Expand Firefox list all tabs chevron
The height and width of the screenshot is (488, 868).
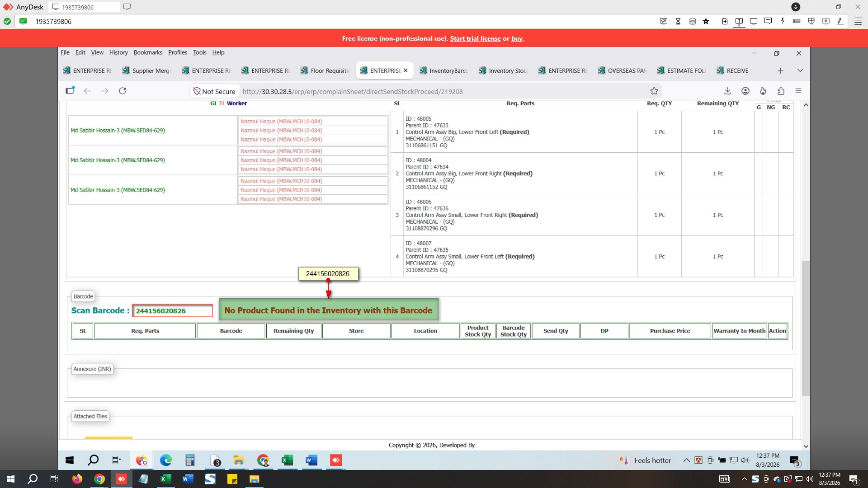800,70
